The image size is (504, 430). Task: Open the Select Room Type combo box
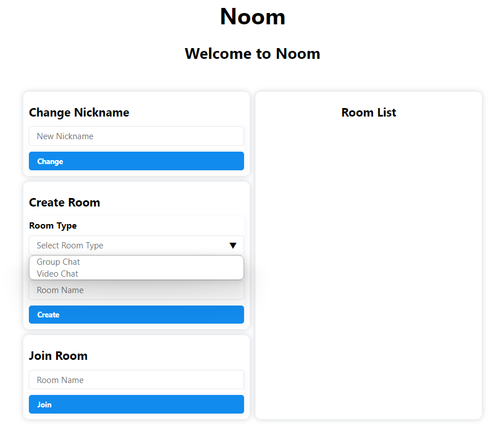point(136,246)
